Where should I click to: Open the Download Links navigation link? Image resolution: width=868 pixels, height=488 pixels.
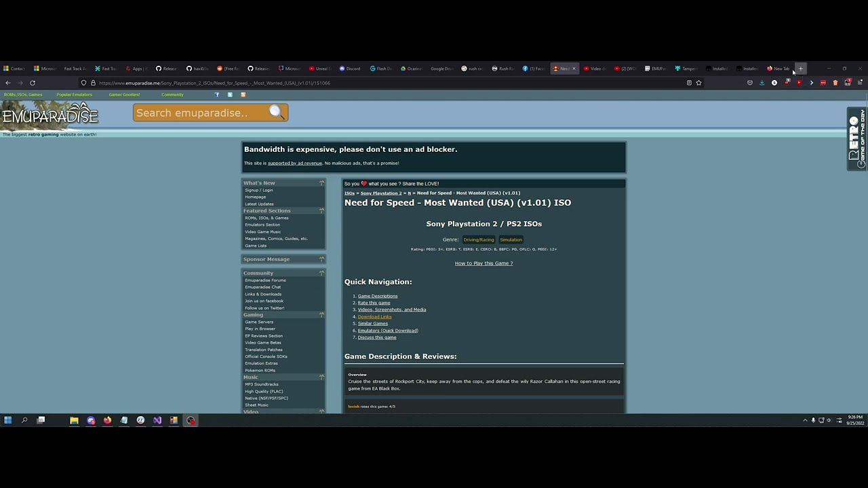point(374,317)
